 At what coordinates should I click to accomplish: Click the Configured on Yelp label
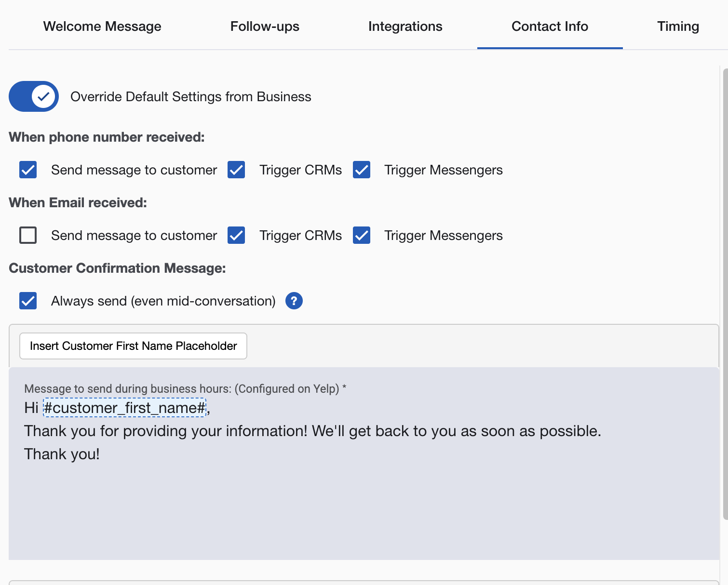[x=286, y=388]
